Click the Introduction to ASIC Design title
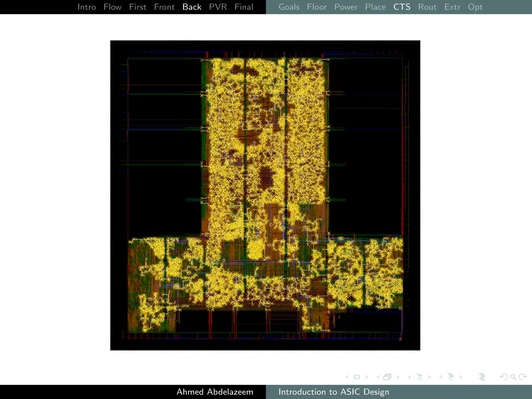 [x=334, y=392]
